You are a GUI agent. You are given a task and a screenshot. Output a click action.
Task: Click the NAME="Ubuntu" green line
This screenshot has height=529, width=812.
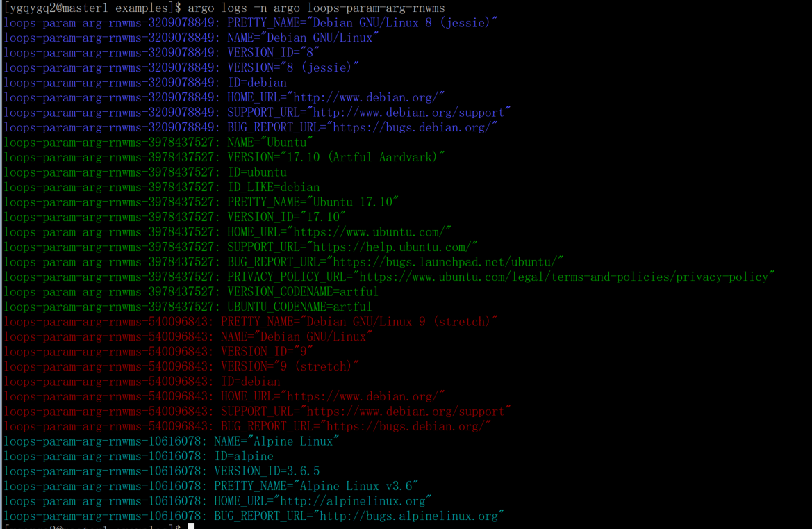158,143
